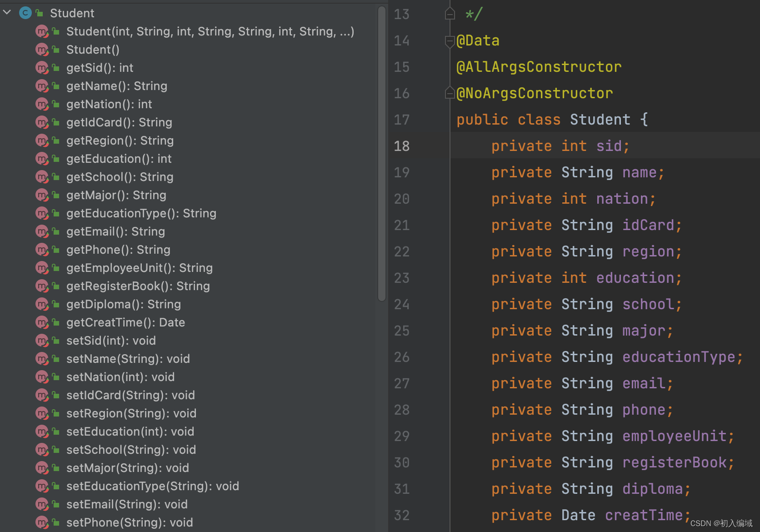760x532 pixels.
Task: Click the public-access icon next to Student()
Action: 56,50
